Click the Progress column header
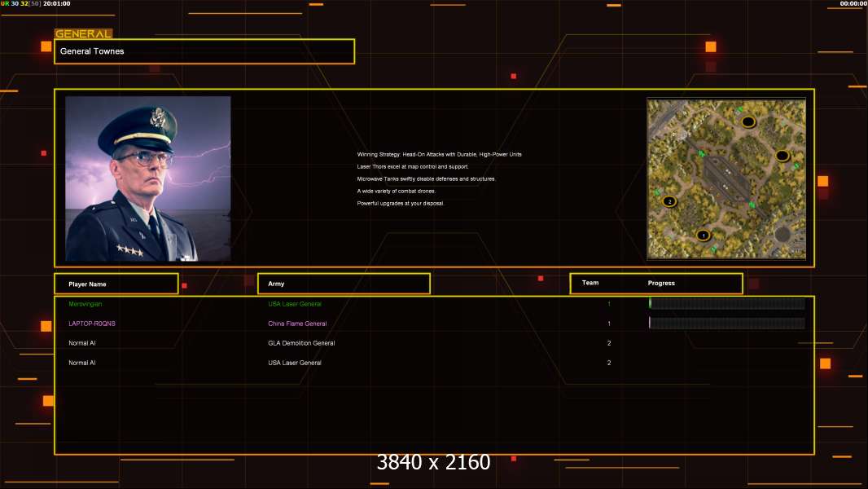868x489 pixels. (661, 283)
